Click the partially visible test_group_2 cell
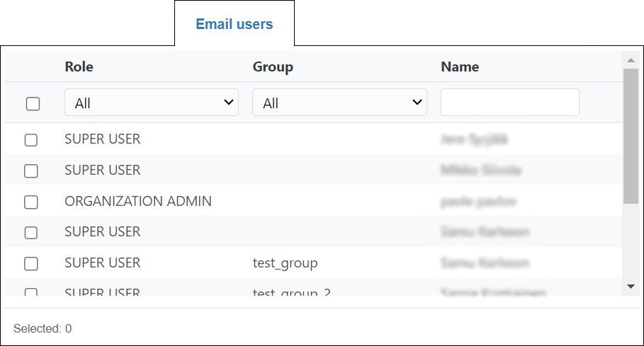Image resolution: width=644 pixels, height=346 pixels. 291,291
